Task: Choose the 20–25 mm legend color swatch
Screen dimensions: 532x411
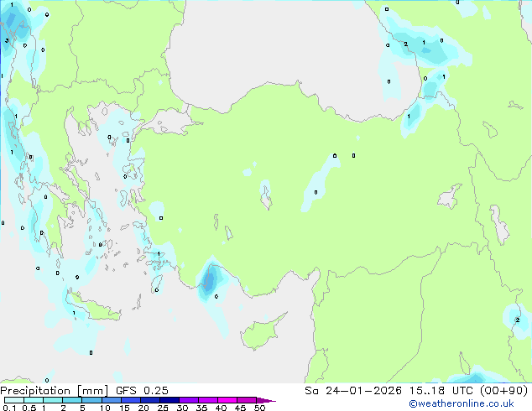Action: [150, 400]
